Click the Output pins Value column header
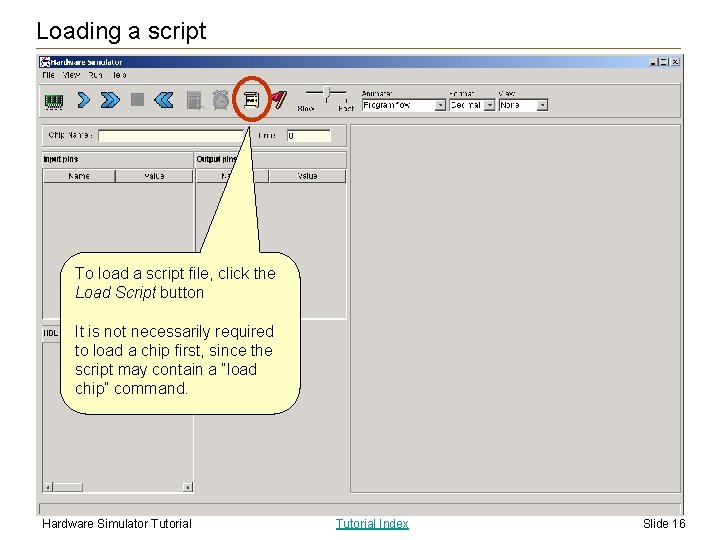The height and width of the screenshot is (540, 720). click(307, 176)
